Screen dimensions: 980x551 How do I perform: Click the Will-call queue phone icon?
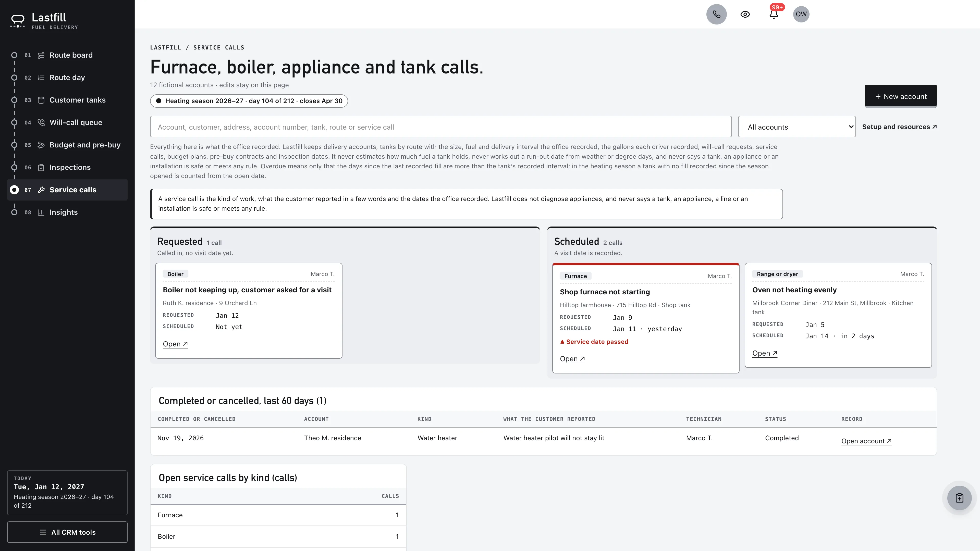[41, 122]
